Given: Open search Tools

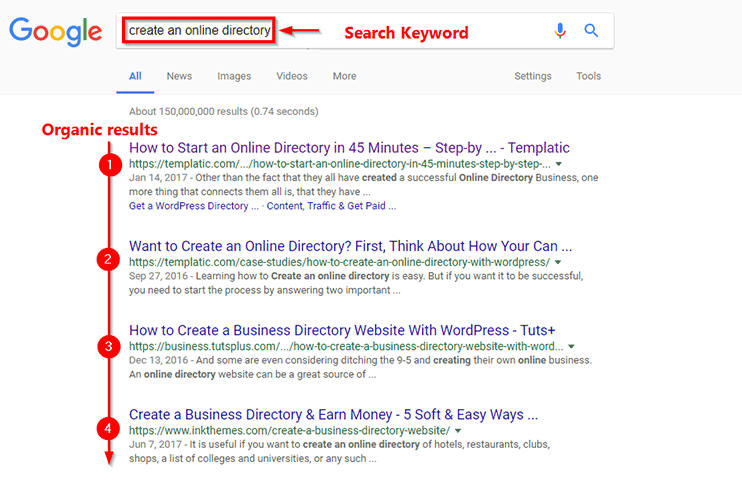Looking at the screenshot, I should (x=588, y=76).
